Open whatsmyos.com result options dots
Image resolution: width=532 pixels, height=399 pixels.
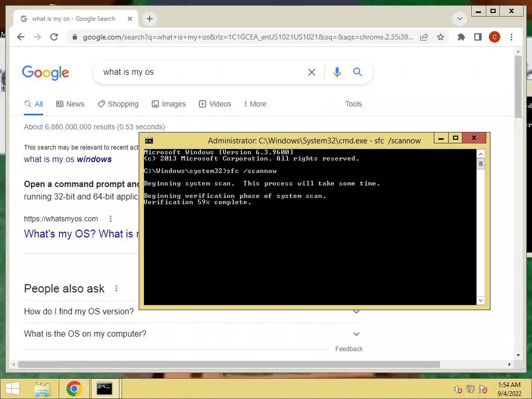point(110,219)
